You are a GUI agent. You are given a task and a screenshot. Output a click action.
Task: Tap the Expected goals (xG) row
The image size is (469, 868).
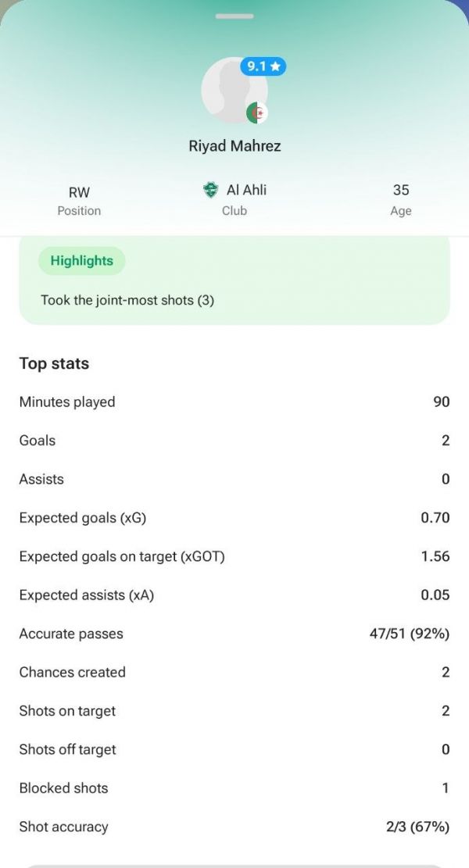[234, 518]
